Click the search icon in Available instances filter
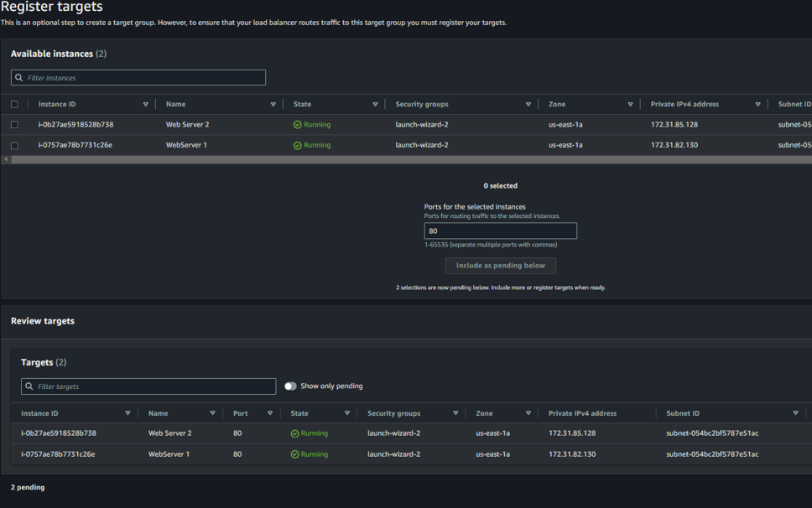812x508 pixels. (x=19, y=77)
